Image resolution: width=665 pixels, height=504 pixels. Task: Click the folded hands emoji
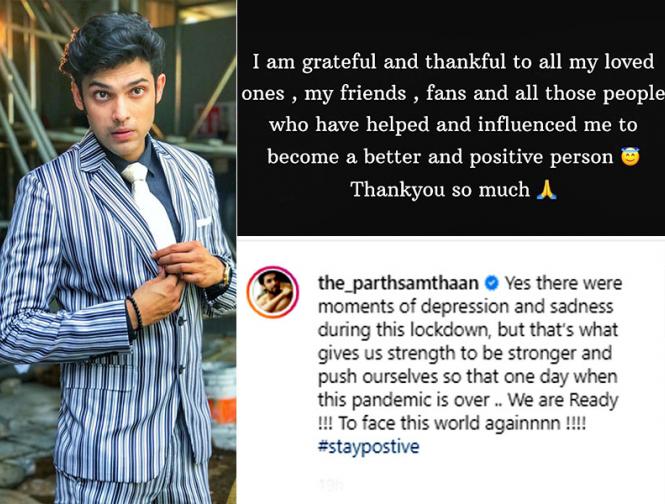point(546,189)
